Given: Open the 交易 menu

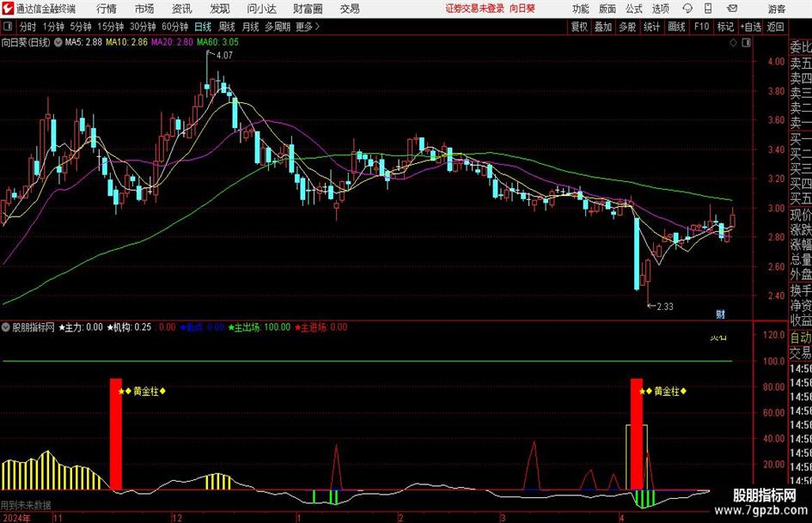Looking at the screenshot, I should coord(350,9).
